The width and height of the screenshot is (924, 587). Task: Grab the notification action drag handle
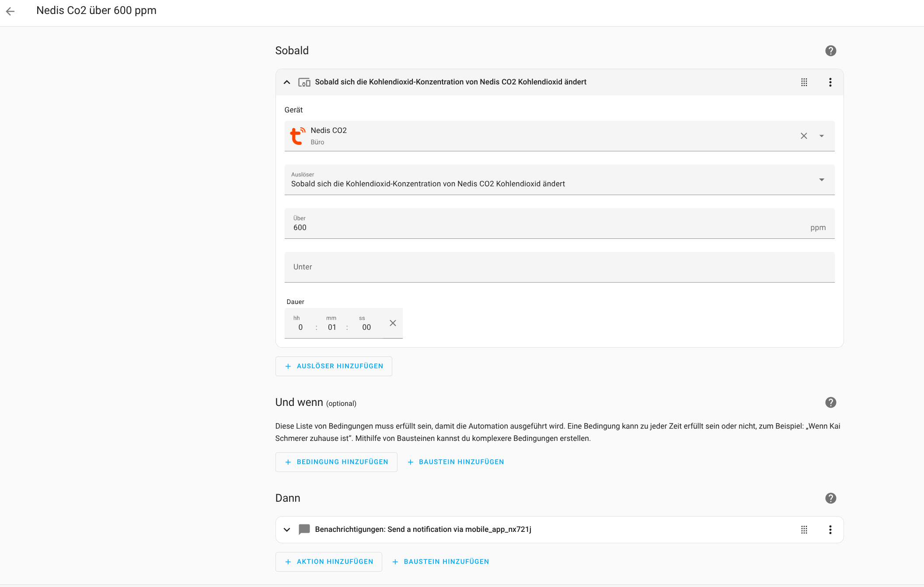point(804,530)
